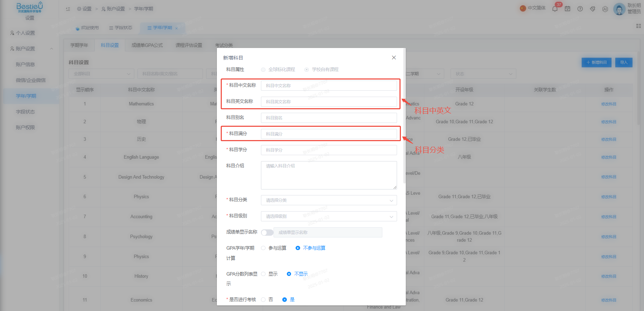Close the 新增科目 dialog with X
This screenshot has width=644, height=311.
coord(394,57)
